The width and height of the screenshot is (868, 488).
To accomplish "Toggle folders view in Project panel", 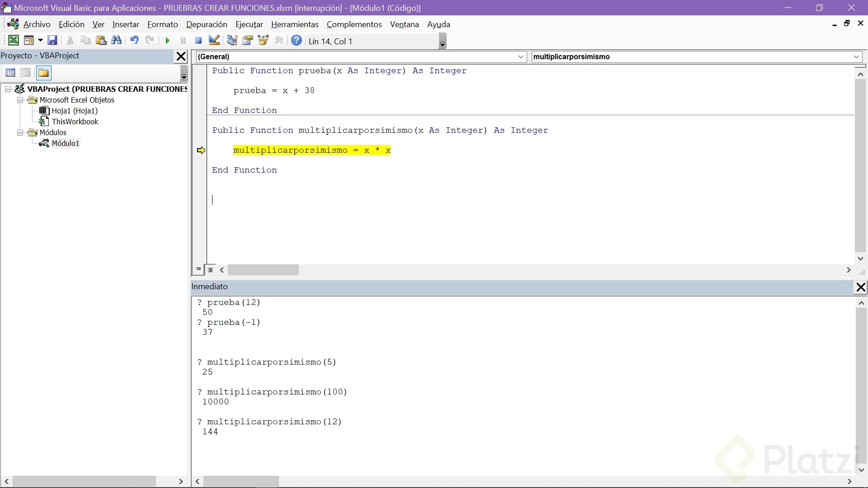I will [x=43, y=73].
